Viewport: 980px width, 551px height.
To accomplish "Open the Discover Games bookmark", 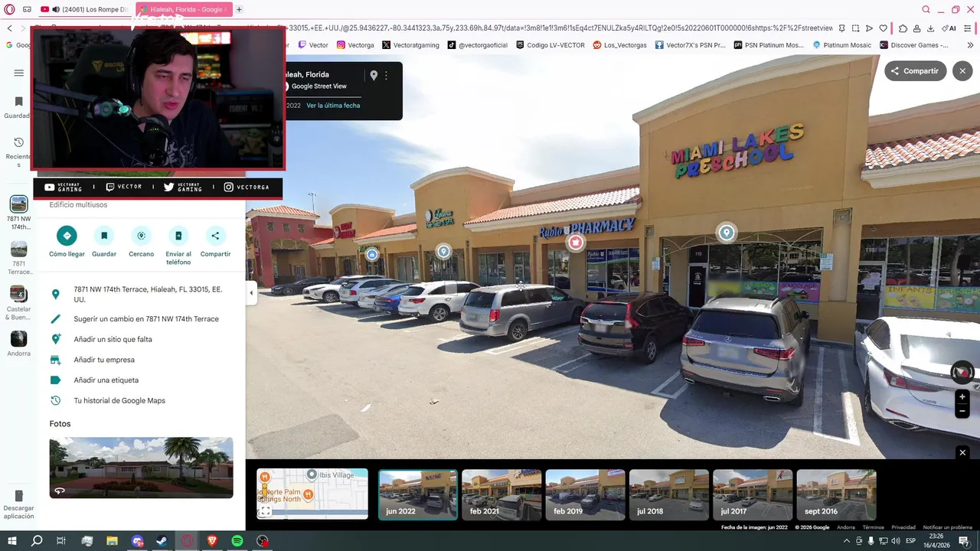I will click(x=914, y=45).
